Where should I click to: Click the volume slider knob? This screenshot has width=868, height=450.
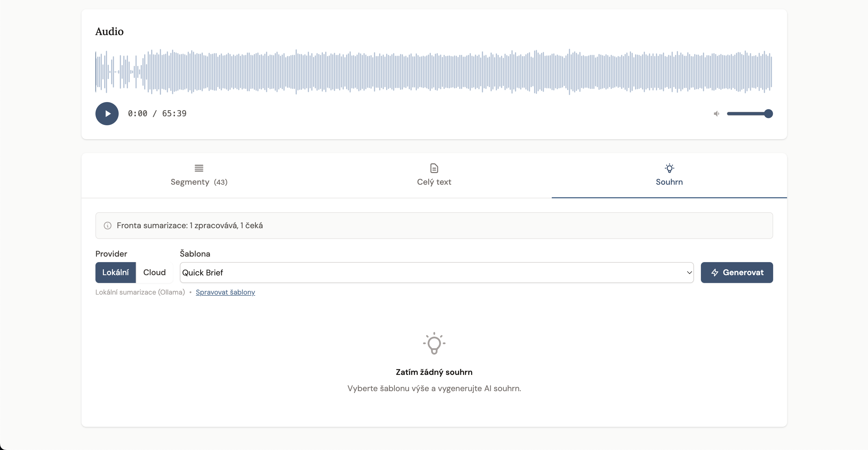(768, 114)
